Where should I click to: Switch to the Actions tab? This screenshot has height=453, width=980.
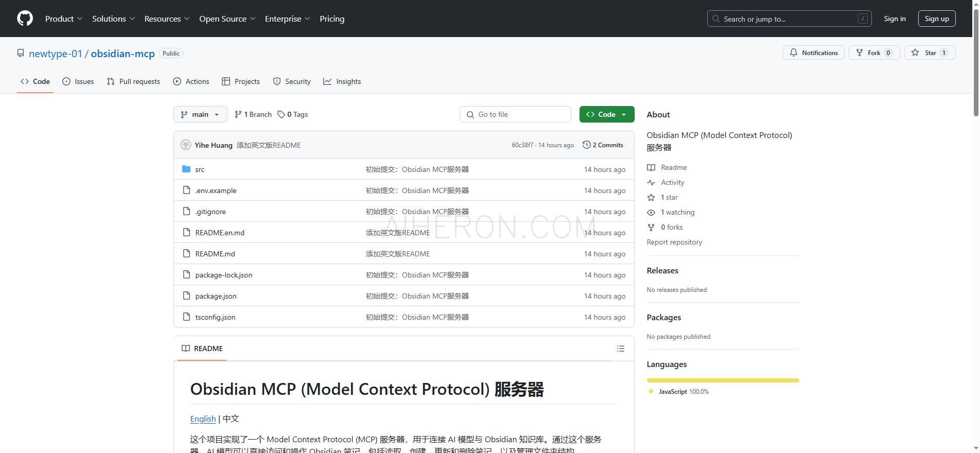(x=191, y=81)
